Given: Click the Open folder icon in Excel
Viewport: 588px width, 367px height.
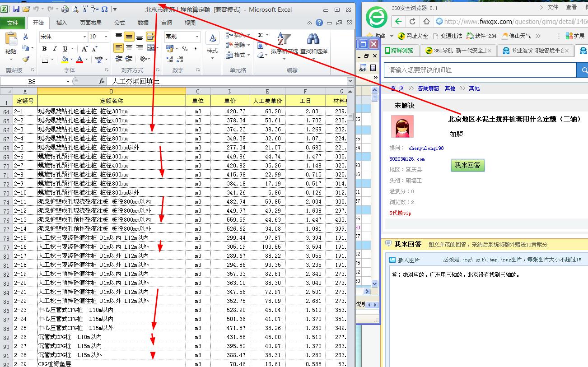Looking at the screenshot, I should (x=26, y=9).
